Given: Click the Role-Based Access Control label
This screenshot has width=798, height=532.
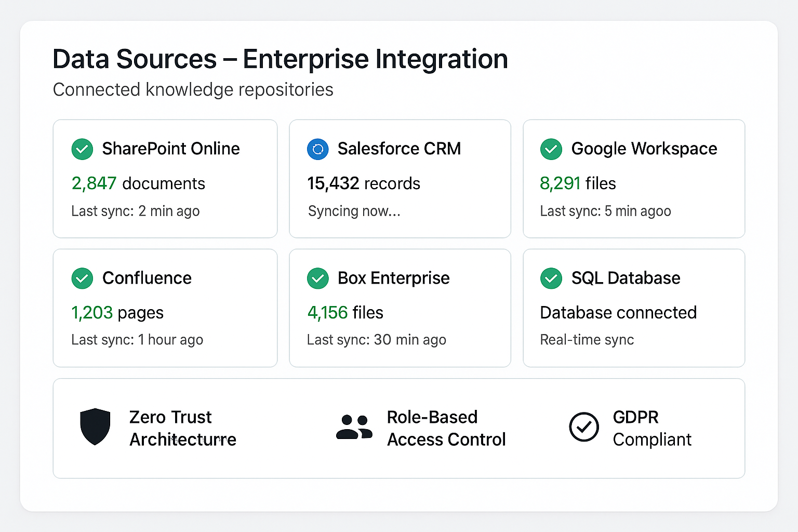Looking at the screenshot, I should [x=446, y=428].
